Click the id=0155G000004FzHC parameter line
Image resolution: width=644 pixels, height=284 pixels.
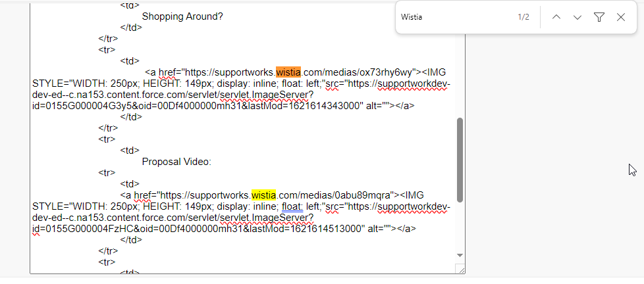point(225,228)
